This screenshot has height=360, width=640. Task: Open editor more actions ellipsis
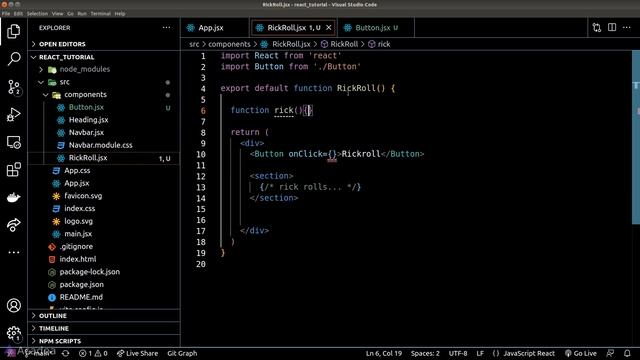[627, 28]
